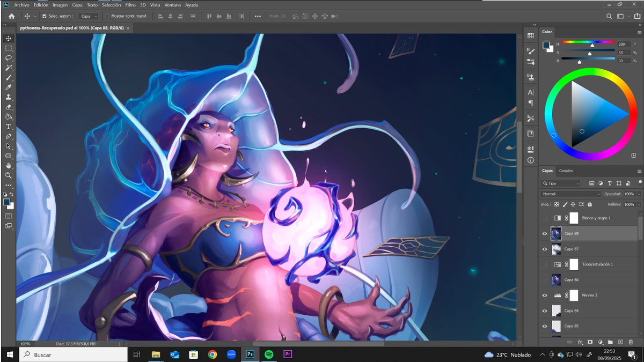Select the Ellipse shape tool
Viewport: 644px width, 362px height.
(x=9, y=156)
